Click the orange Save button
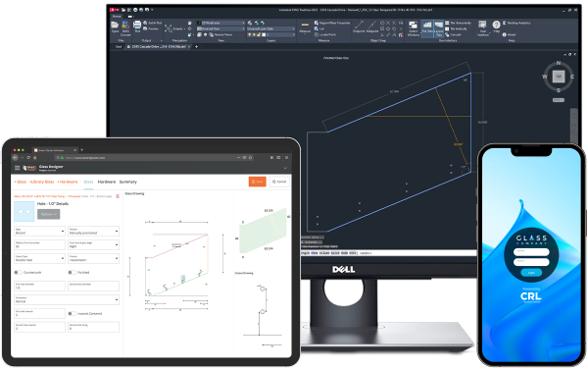Image resolution: width=588 pixels, height=368 pixels. (x=257, y=182)
